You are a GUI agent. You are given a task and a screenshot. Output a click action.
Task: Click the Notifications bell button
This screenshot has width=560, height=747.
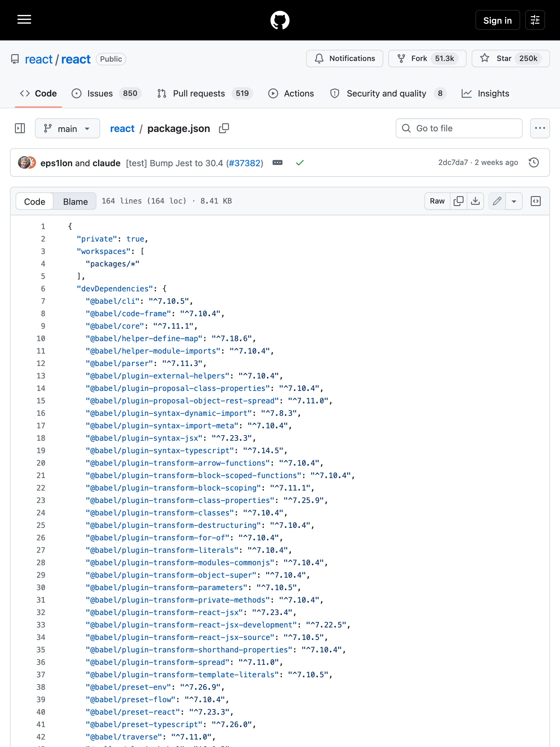pos(344,59)
